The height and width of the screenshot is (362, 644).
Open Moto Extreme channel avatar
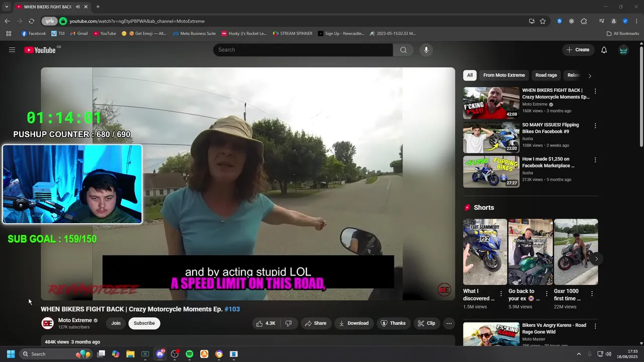47,323
